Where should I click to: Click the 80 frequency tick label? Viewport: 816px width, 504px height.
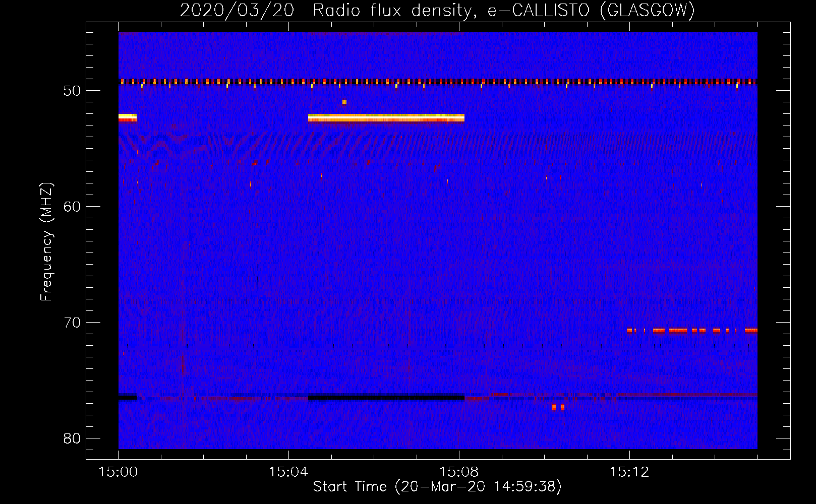tap(72, 438)
